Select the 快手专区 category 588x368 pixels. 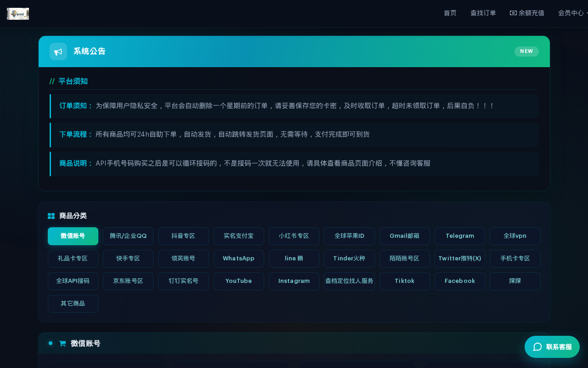pos(128,259)
